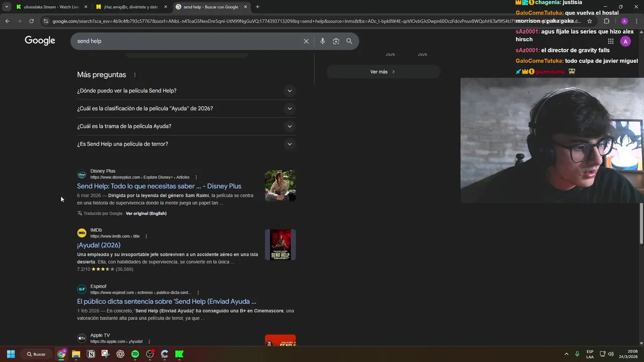Open Google Lens image search icon
644x362 pixels.
336,41
